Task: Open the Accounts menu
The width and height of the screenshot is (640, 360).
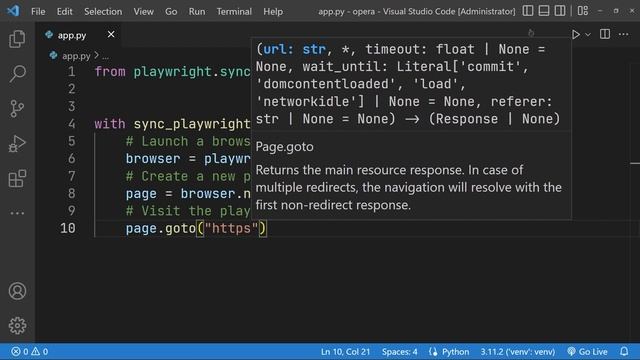Action: [17, 291]
